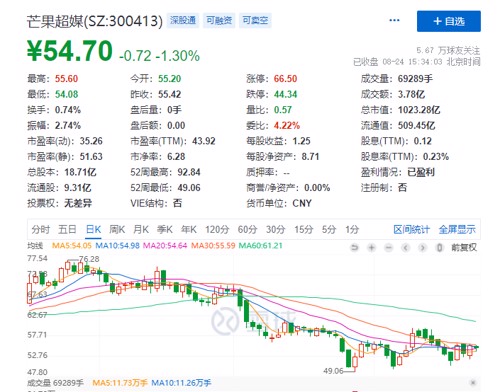The height and width of the screenshot is (392, 500).
Task: Close the volume panel with the x icon
Action: tap(473, 382)
